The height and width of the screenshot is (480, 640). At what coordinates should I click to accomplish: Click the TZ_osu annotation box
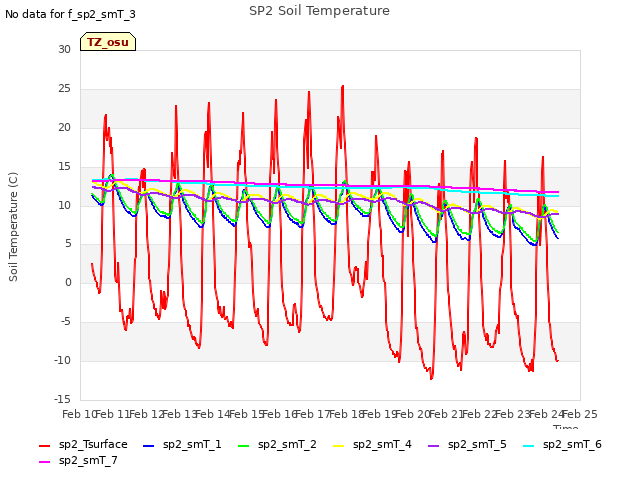[108, 42]
